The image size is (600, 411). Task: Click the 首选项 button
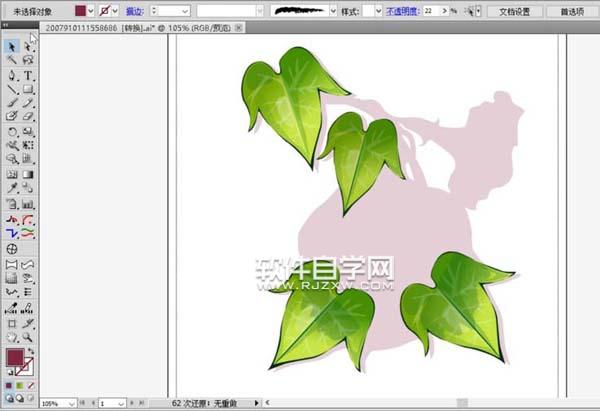[572, 11]
